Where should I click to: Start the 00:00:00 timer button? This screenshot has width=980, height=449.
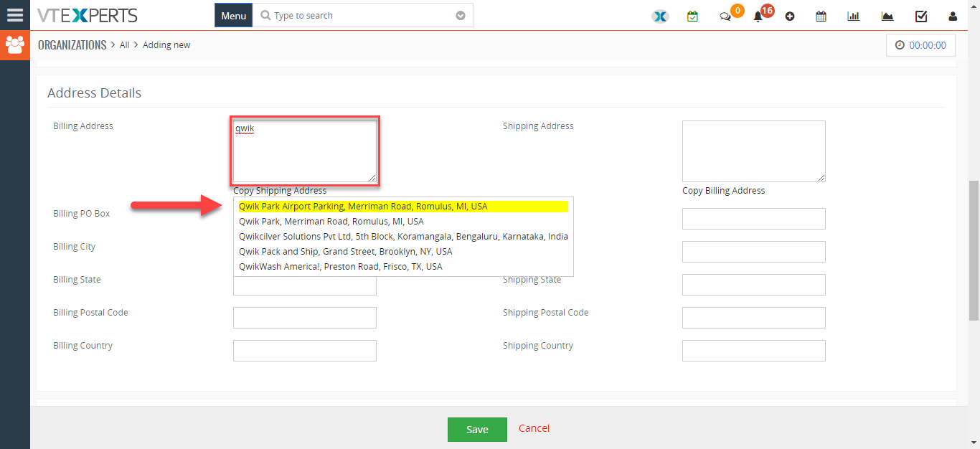(x=921, y=45)
